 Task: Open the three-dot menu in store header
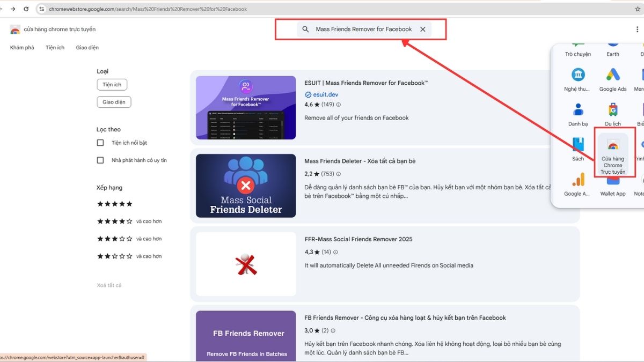637,29
